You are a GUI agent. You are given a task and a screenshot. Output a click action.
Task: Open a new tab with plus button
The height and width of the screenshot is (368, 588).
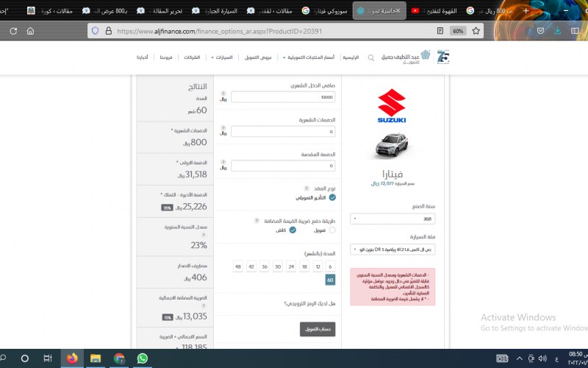pyautogui.click(x=526, y=11)
